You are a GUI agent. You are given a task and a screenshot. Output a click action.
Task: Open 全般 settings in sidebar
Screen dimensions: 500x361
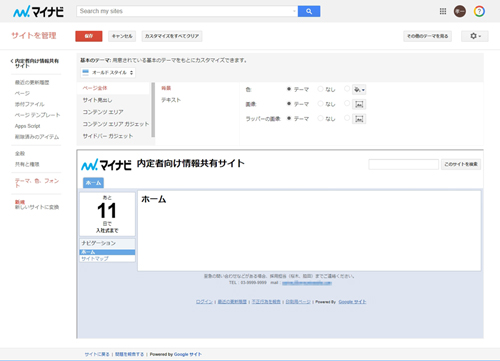pyautogui.click(x=20, y=153)
